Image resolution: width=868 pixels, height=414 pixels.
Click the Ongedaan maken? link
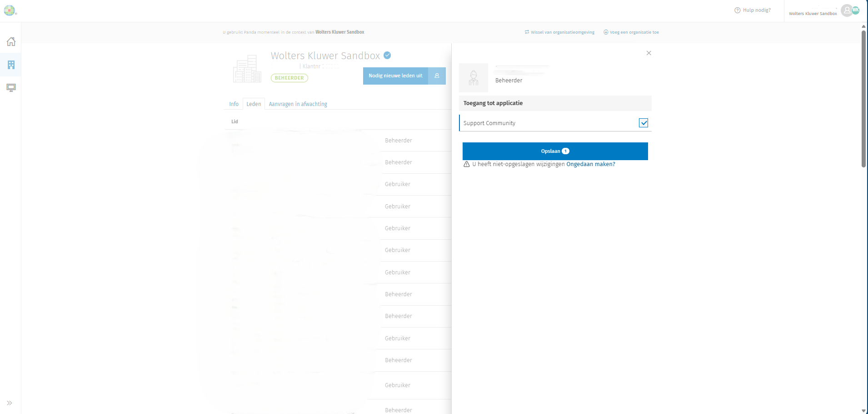[591, 164]
